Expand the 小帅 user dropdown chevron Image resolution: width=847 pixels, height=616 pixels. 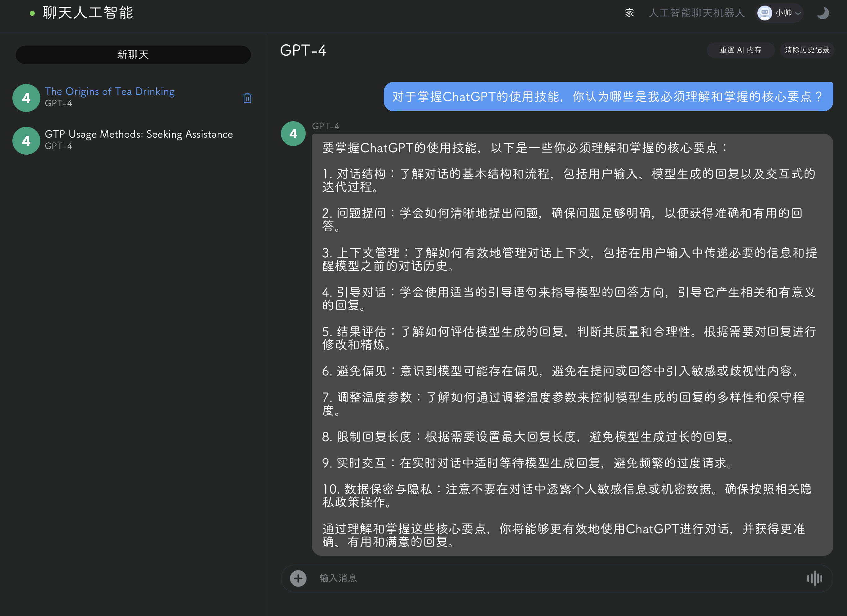click(x=798, y=13)
